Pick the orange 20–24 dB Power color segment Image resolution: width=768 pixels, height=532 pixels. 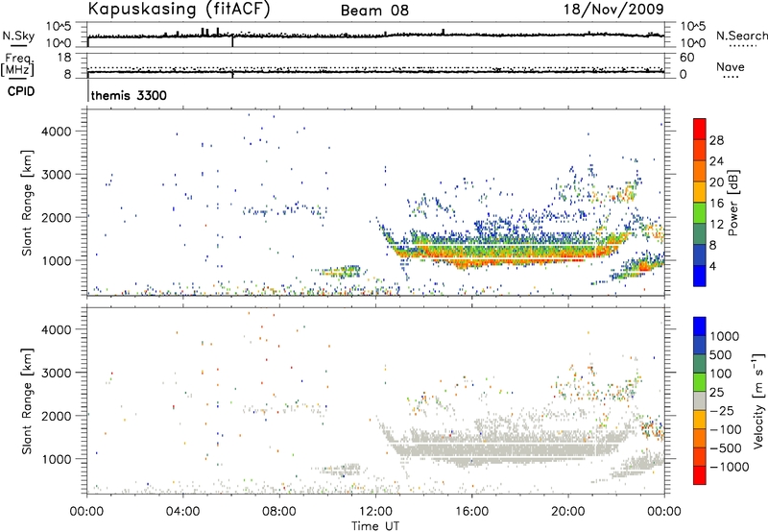[700, 171]
